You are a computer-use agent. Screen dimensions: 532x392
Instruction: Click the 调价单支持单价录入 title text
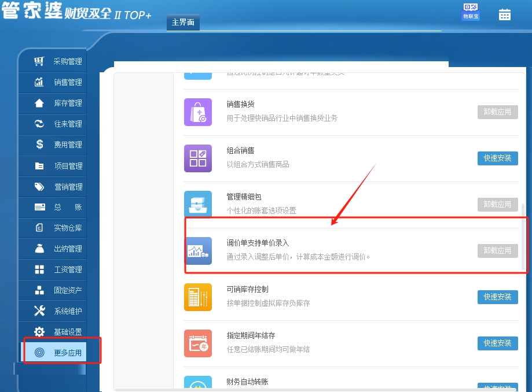pyautogui.click(x=258, y=243)
